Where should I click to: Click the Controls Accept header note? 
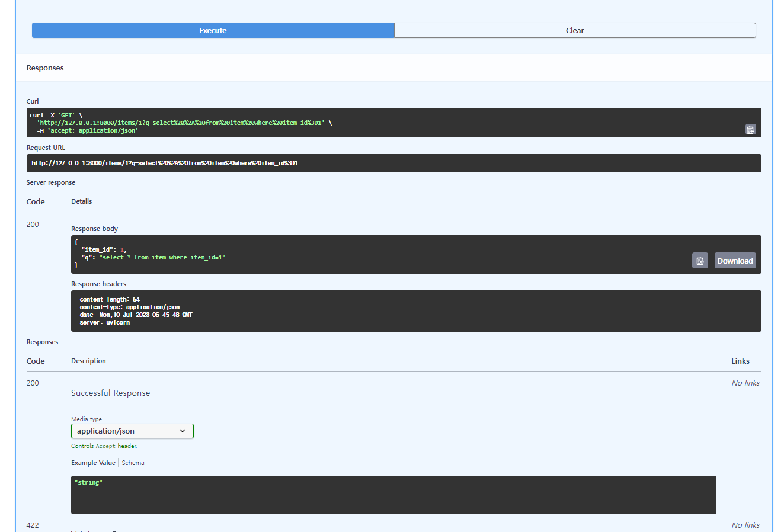click(x=104, y=446)
